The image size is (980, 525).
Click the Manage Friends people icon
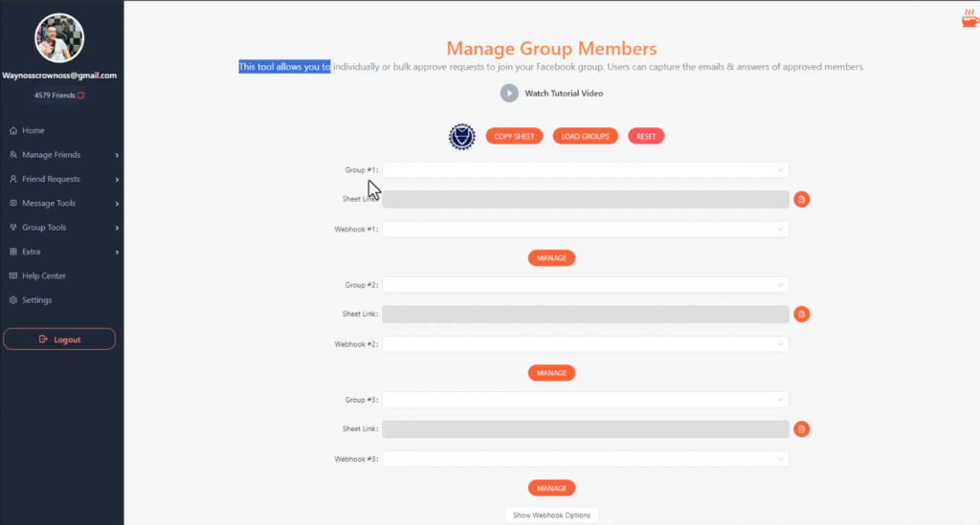coord(13,155)
